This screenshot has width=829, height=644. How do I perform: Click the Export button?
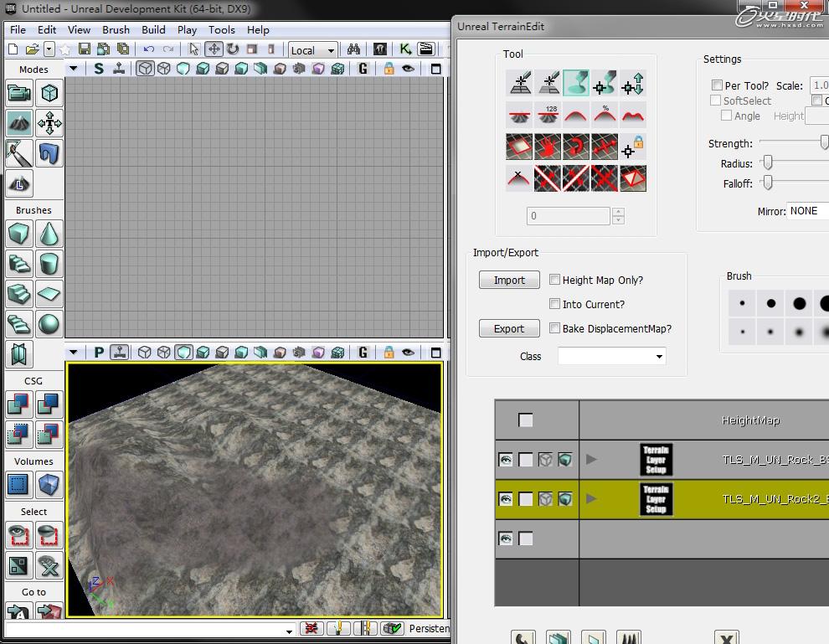[509, 328]
